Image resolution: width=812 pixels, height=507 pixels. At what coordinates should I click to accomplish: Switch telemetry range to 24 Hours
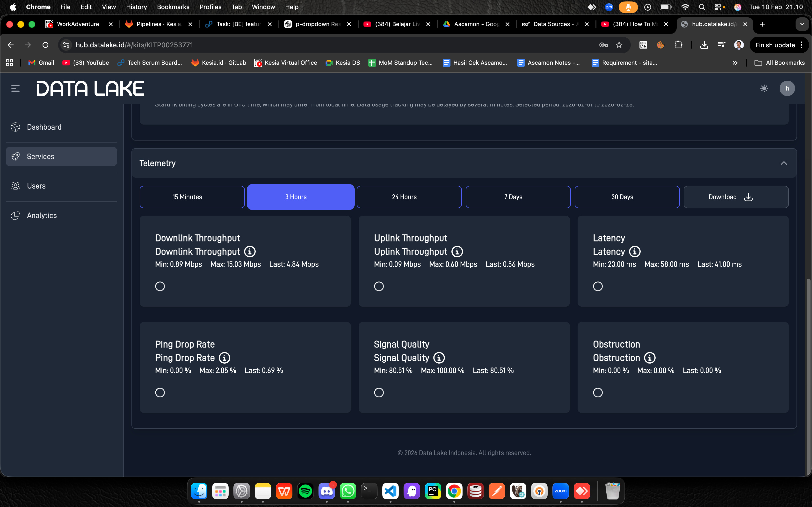pyautogui.click(x=409, y=197)
